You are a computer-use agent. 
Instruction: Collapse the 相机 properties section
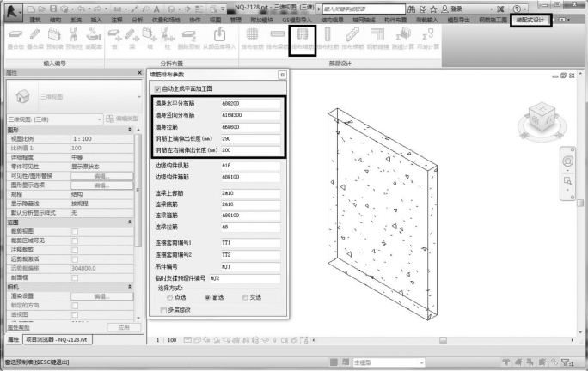pos(130,287)
